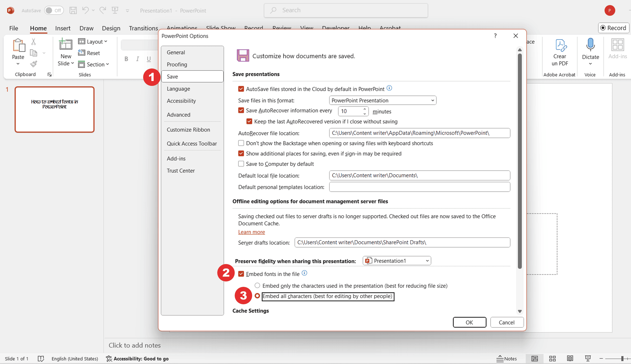
Task: Open Slide Sorter view icon in status bar
Action: click(552, 359)
